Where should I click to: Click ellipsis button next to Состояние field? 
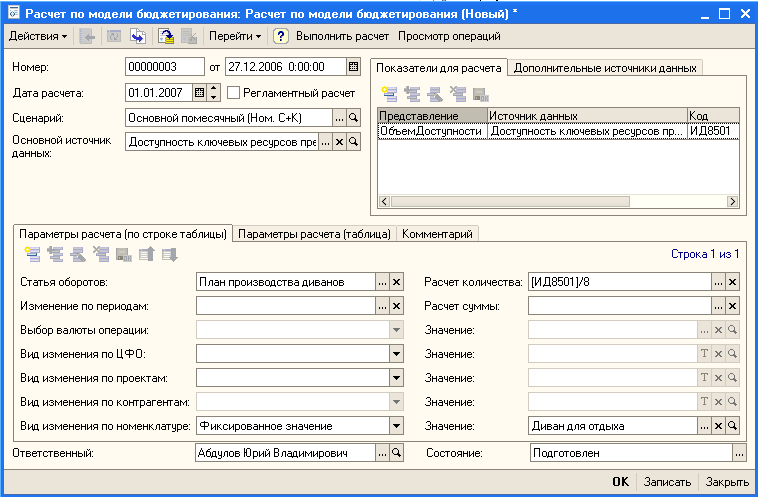pos(738,453)
